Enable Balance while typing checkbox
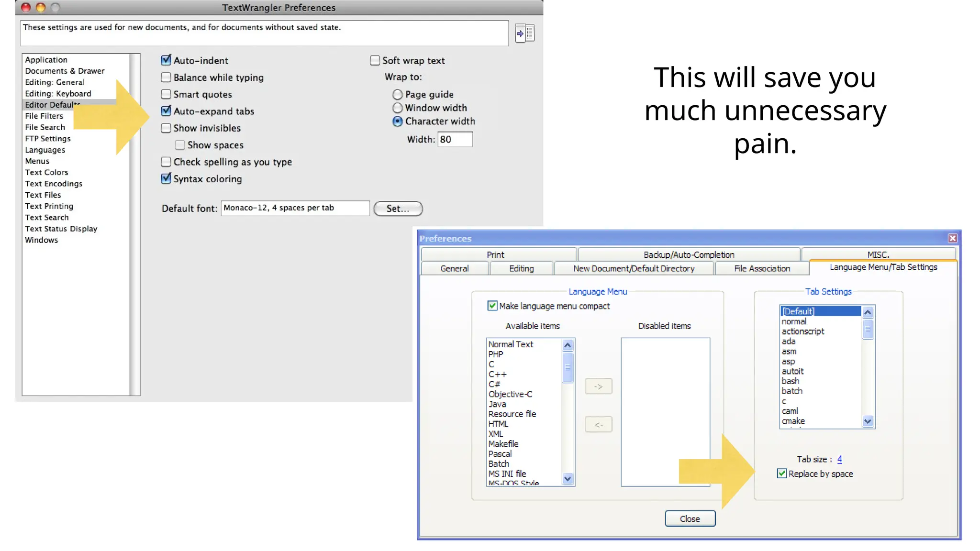 (166, 77)
